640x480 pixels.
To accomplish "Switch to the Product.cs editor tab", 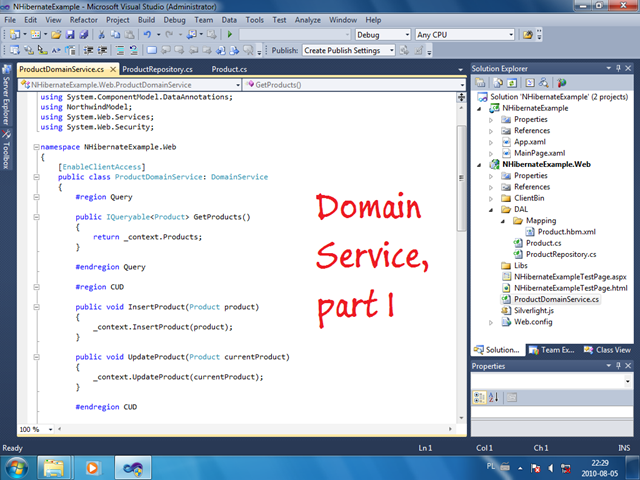I will 229,69.
